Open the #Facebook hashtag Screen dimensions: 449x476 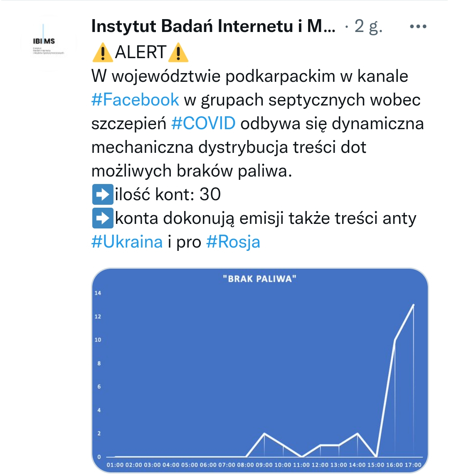(x=135, y=100)
